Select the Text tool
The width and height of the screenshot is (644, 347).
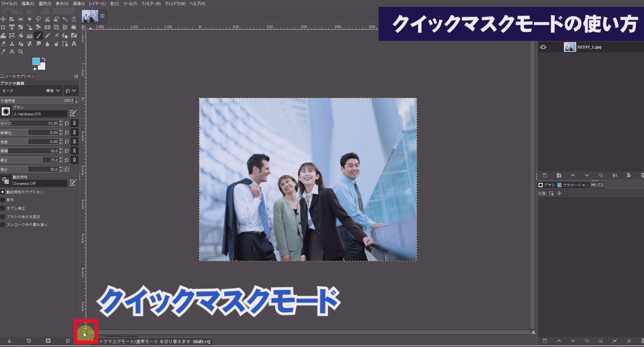click(74, 44)
